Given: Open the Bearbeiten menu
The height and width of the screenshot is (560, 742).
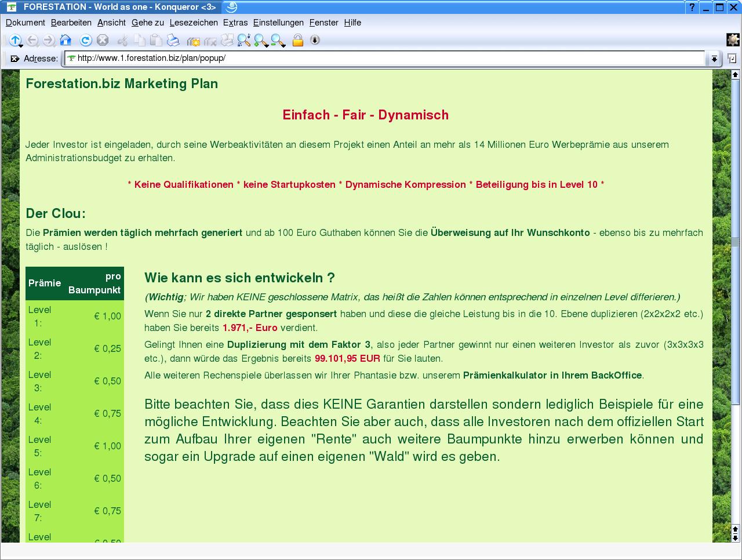Looking at the screenshot, I should (71, 23).
